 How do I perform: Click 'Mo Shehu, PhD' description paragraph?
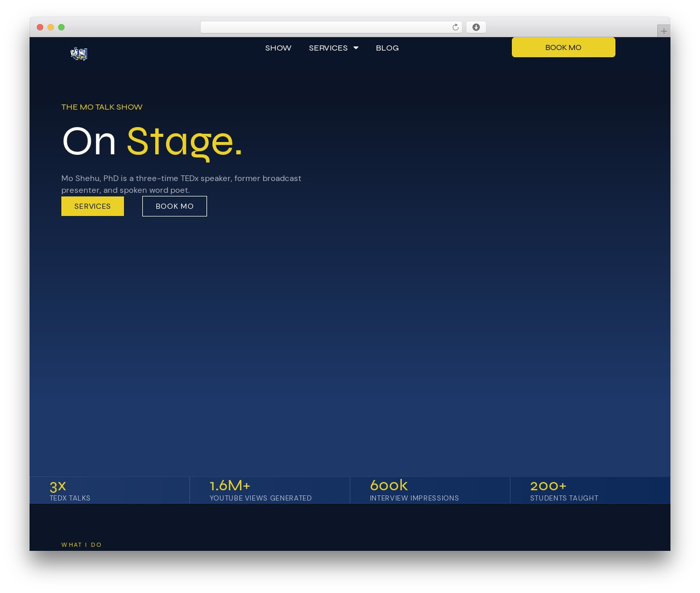(181, 184)
